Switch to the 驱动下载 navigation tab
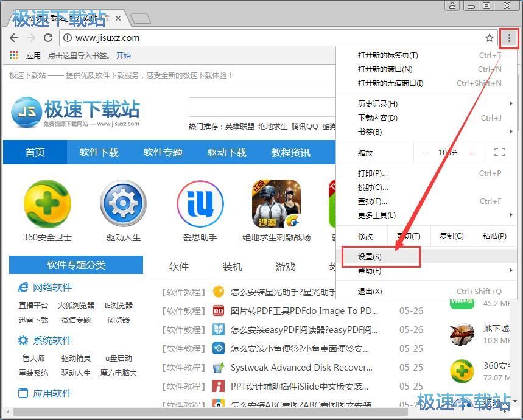 227,152
